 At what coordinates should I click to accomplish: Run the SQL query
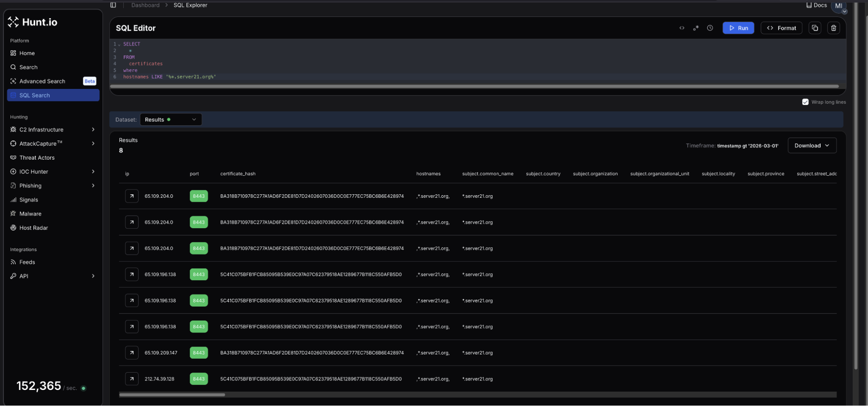tap(738, 28)
